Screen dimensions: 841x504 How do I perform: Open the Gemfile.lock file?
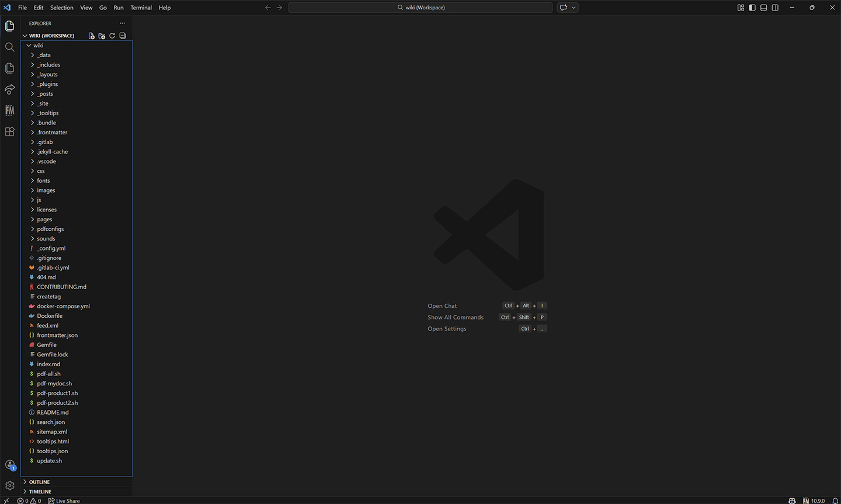(x=77, y=354)
